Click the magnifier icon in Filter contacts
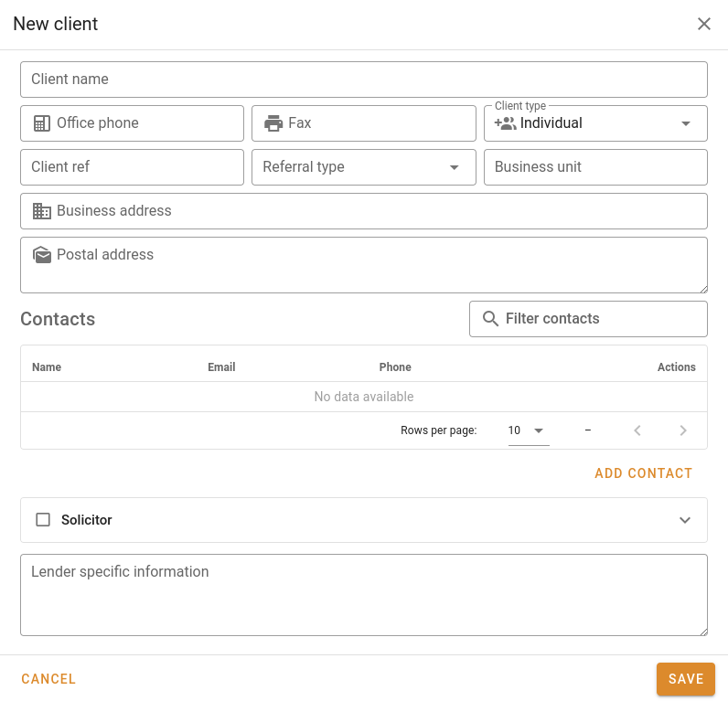728x701 pixels. click(490, 319)
